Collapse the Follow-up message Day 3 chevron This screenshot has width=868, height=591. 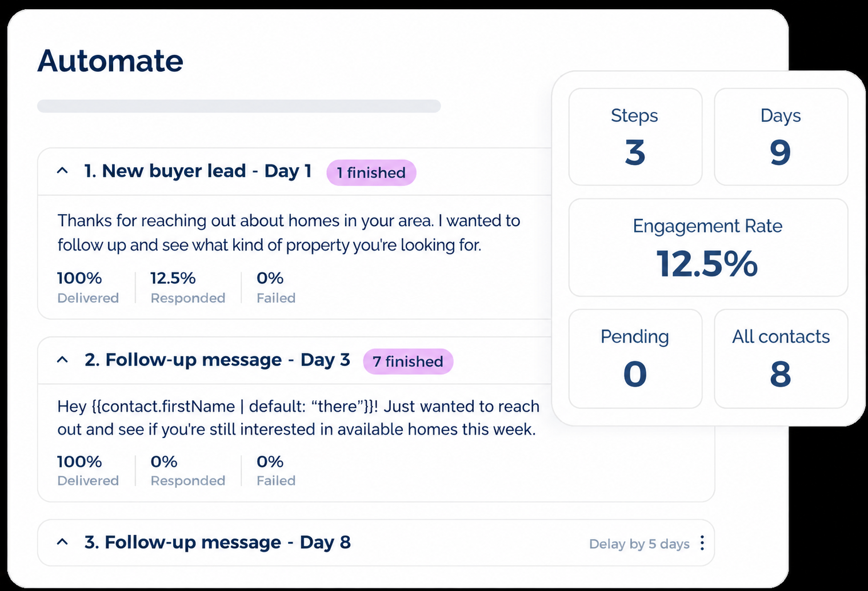(63, 360)
